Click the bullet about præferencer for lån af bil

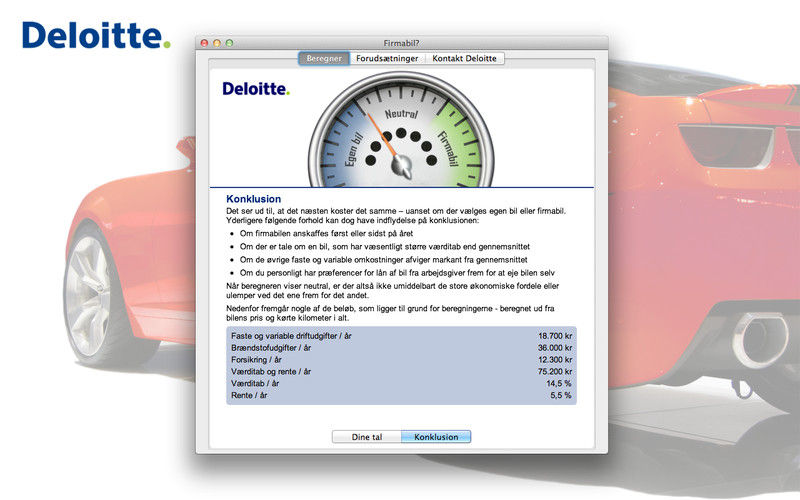coord(397,273)
